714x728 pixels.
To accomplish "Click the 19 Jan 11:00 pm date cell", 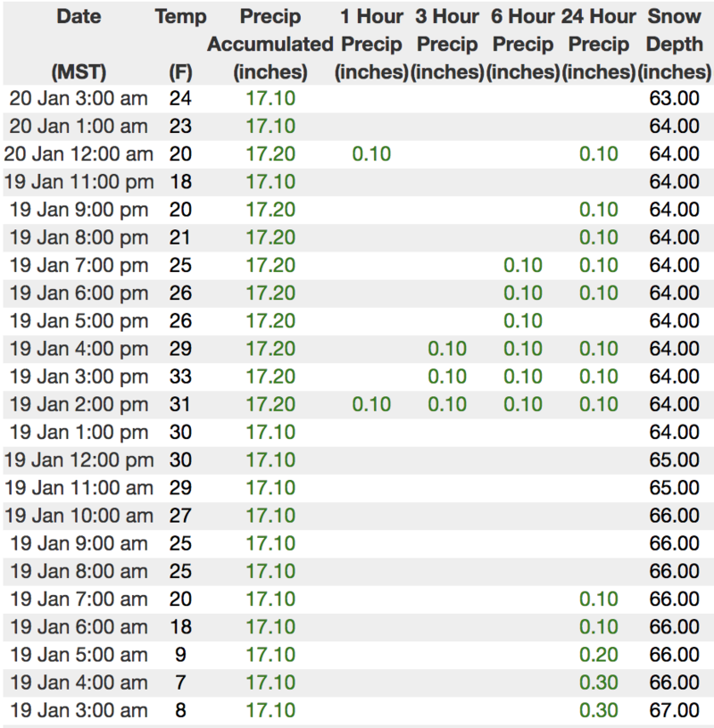I will [x=78, y=181].
